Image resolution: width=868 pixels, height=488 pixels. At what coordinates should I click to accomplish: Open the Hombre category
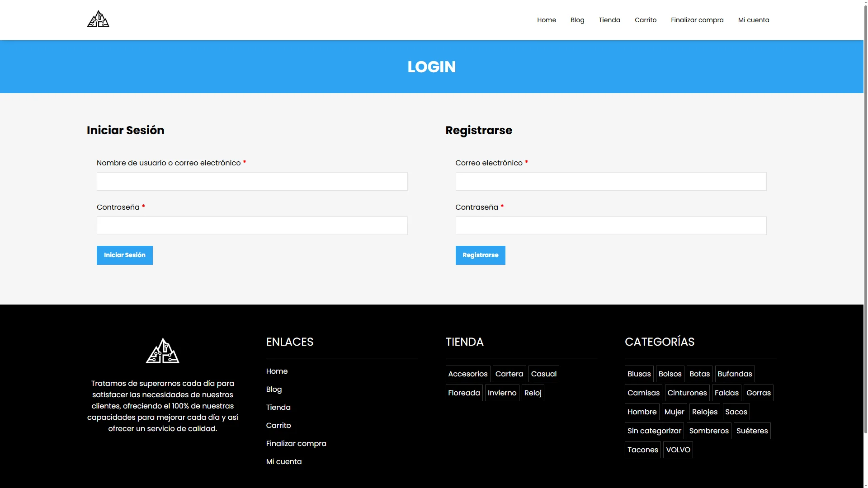point(642,412)
